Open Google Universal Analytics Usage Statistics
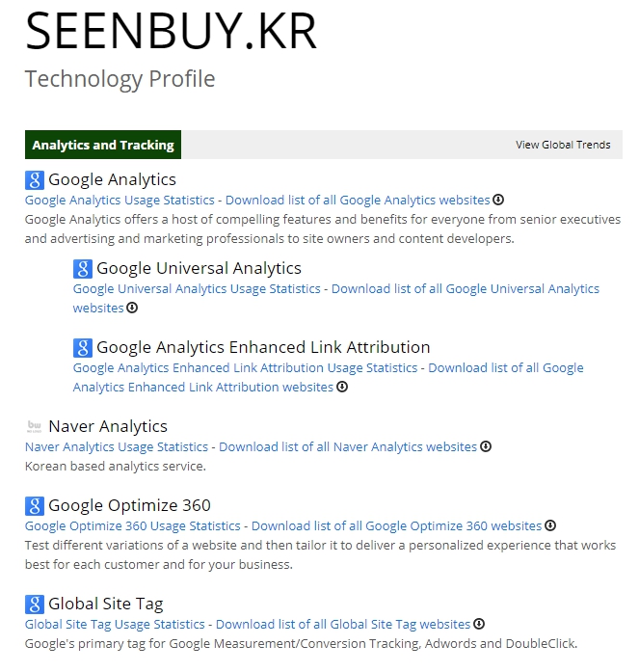This screenshot has height=672, width=639. pos(197,288)
